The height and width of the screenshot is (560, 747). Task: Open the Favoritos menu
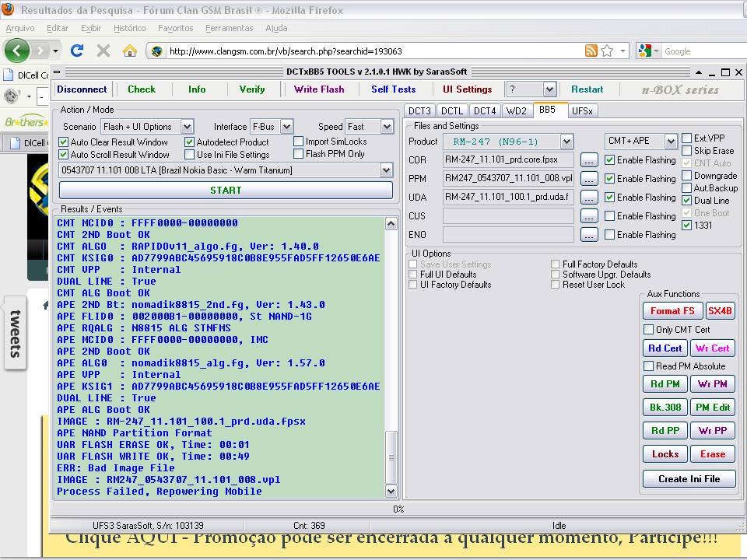tap(175, 28)
